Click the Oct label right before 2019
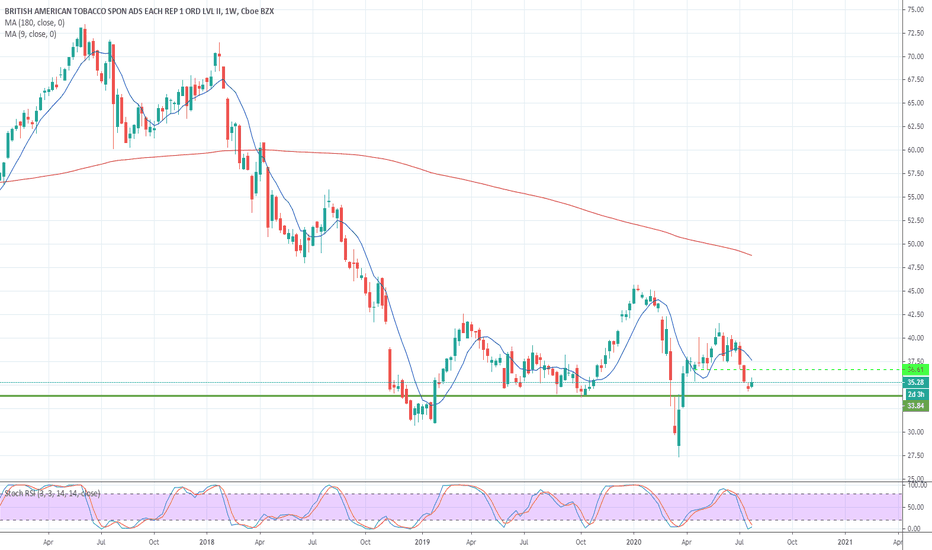Screen dimensions: 932x550 tap(366, 542)
